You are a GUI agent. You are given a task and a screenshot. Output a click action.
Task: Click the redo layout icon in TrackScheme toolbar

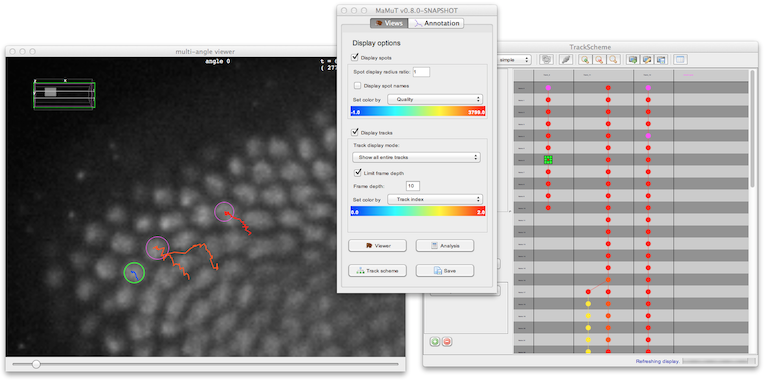(546, 60)
